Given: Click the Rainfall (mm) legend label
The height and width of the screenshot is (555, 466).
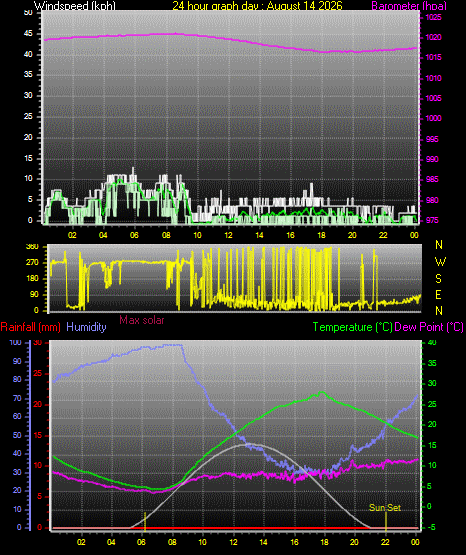Looking at the screenshot, I should [x=30, y=327].
